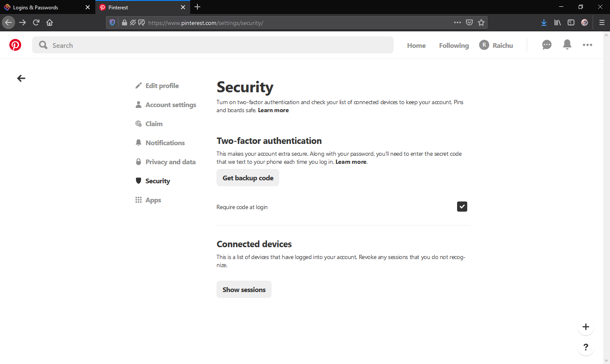Go to Pinterest Home
610x364 pixels.
click(416, 45)
